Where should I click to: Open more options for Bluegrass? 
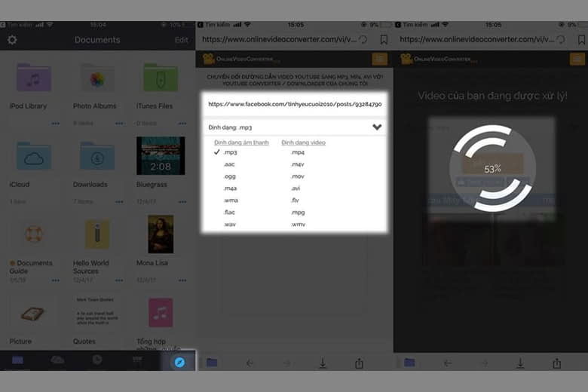[182, 202]
